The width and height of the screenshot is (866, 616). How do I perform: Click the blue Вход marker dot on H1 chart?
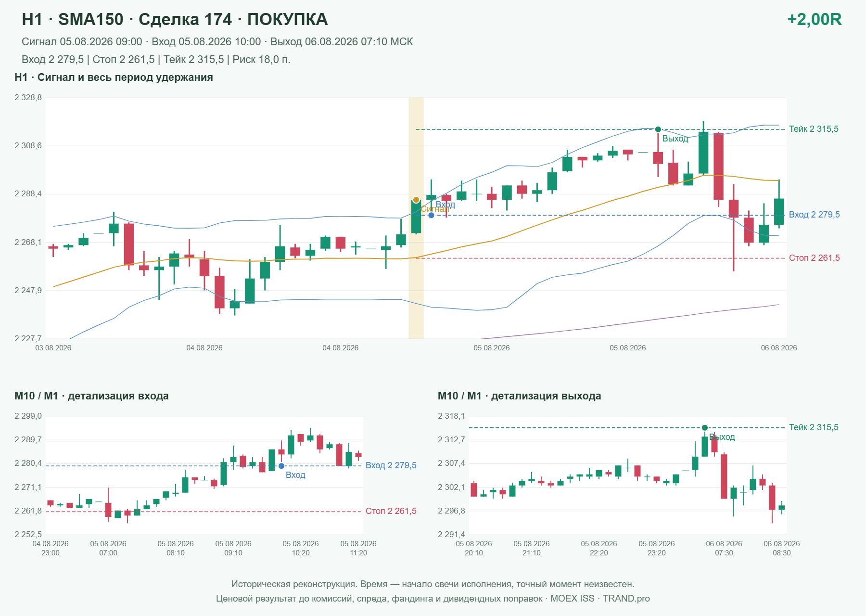tap(431, 215)
